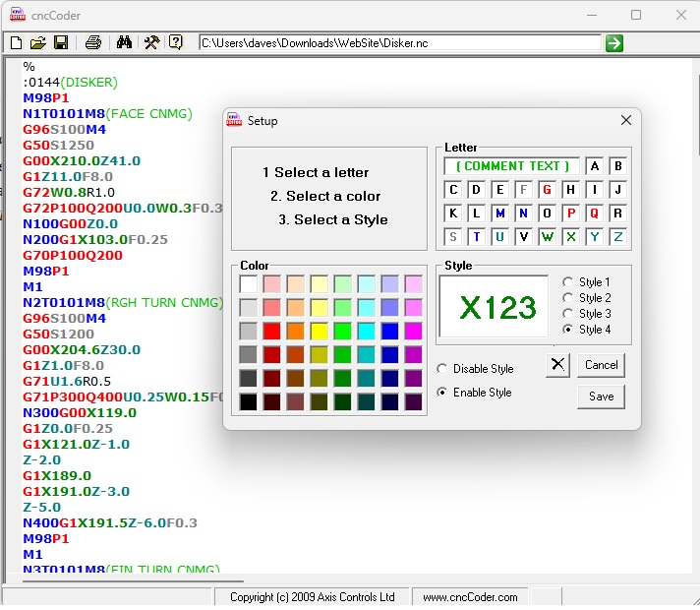Pick the letter G in the Letter panel
The width and height of the screenshot is (700, 610).
pyautogui.click(x=547, y=190)
